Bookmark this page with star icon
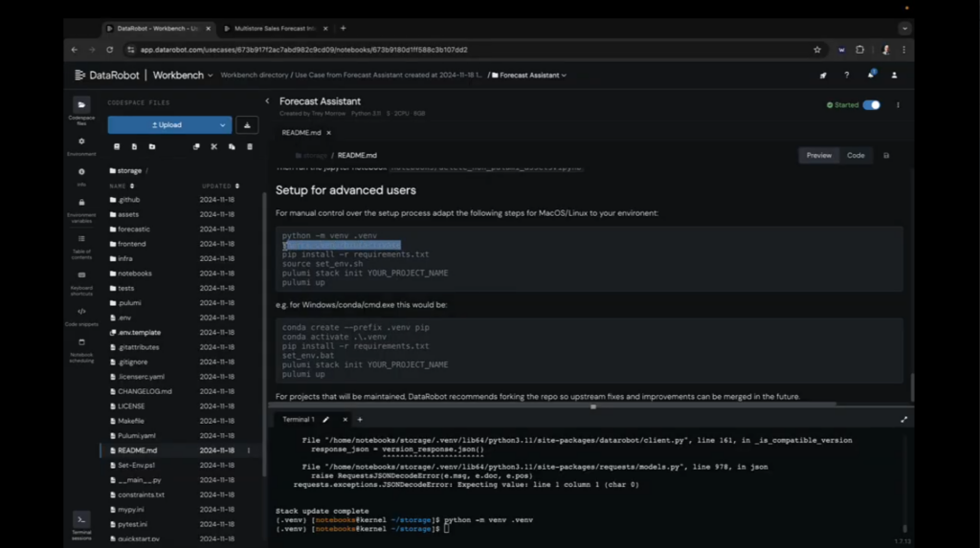 [817, 50]
